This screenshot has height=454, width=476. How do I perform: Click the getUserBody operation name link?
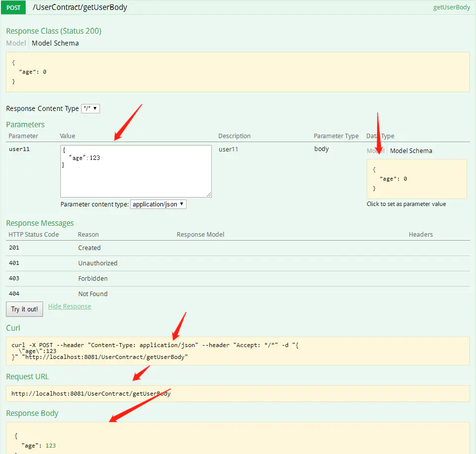[x=451, y=7]
